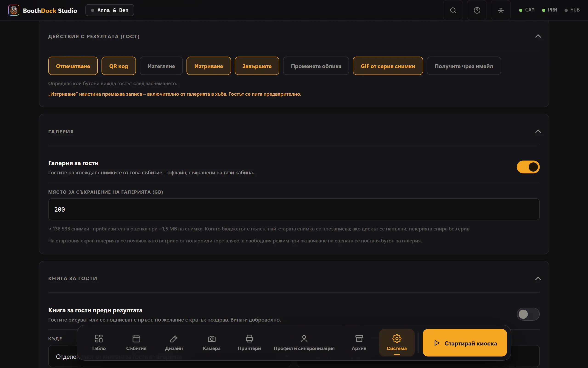Turn off the Галерия за гости switch

click(x=528, y=167)
